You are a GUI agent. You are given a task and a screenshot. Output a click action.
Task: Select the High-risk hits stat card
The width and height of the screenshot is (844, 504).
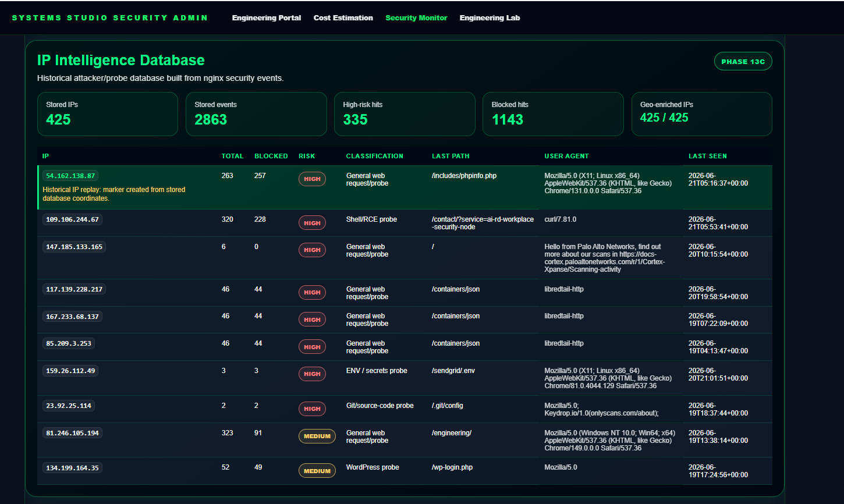(405, 114)
